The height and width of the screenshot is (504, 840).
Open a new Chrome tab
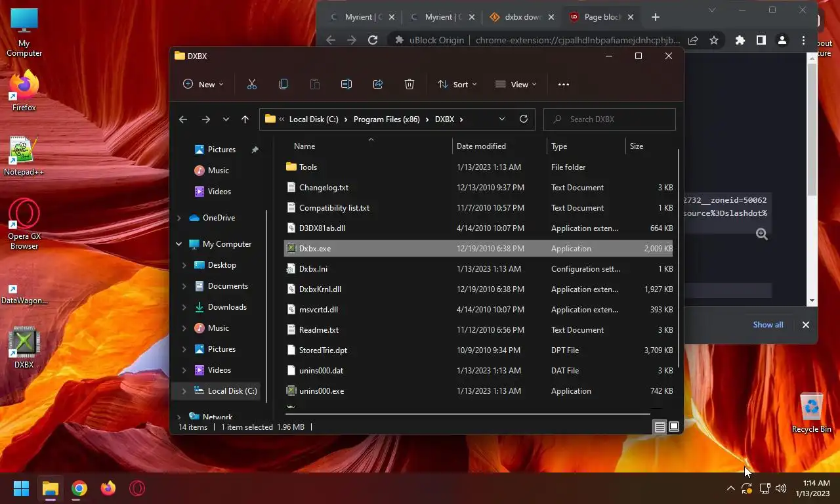[x=656, y=17]
